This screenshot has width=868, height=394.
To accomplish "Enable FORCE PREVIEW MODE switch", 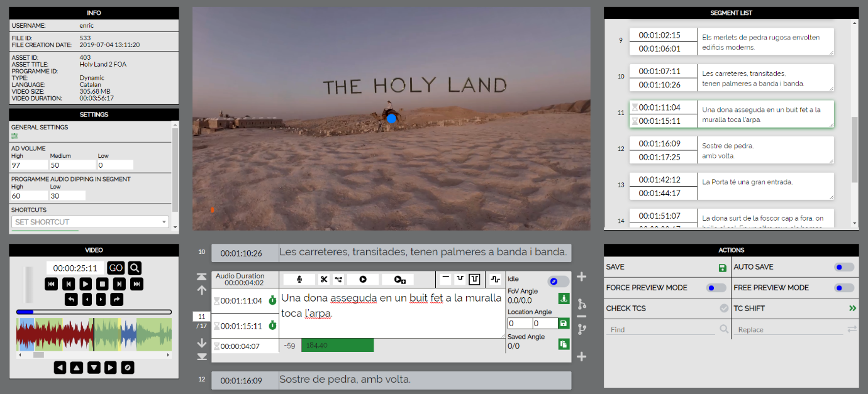I will click(x=716, y=288).
